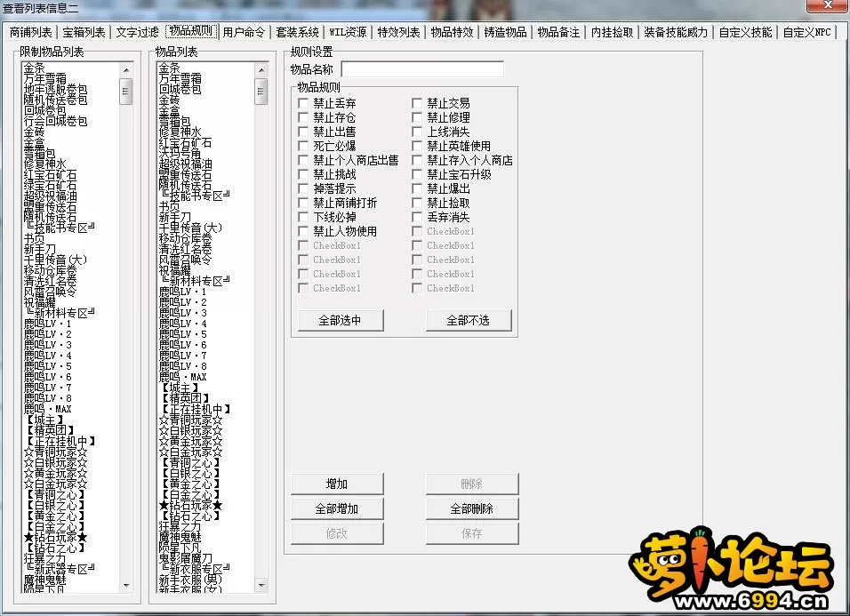850x616 pixels.
Task: Select 绿宝石矿石 in 限制物品列表
Action: pos(50,186)
